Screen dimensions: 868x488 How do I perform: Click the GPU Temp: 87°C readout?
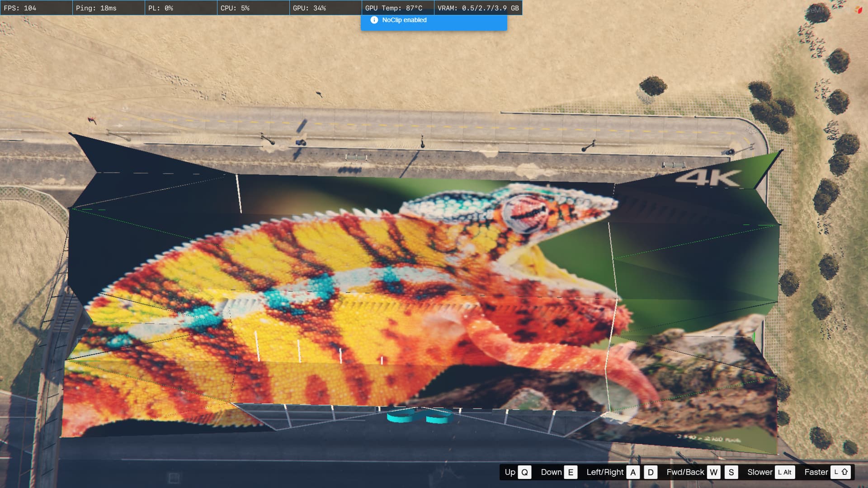coord(394,8)
